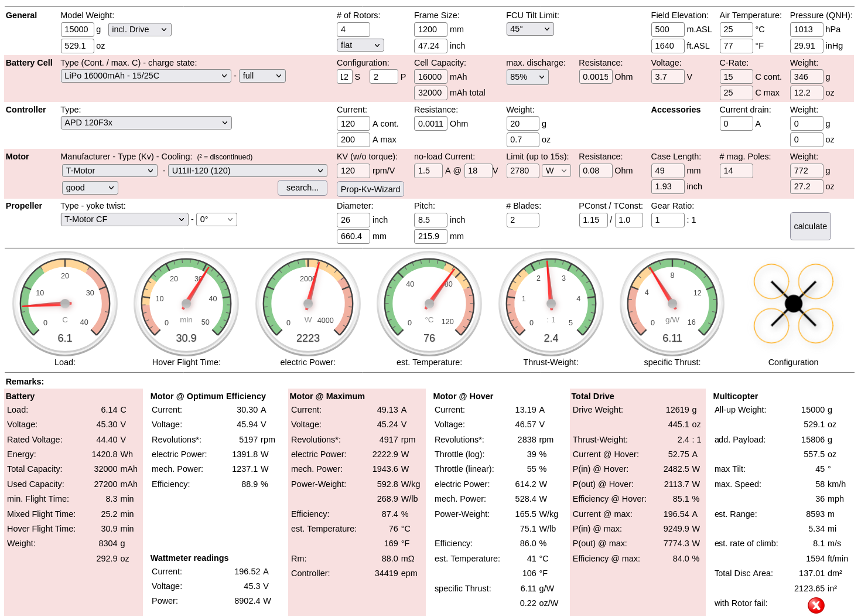
Task: Click the electric Power gauge
Action: click(x=308, y=304)
